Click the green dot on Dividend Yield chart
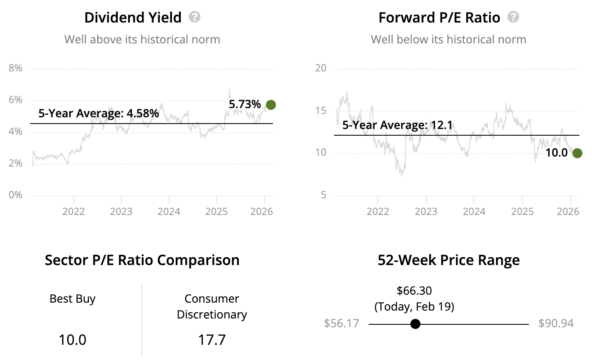 click(x=271, y=105)
